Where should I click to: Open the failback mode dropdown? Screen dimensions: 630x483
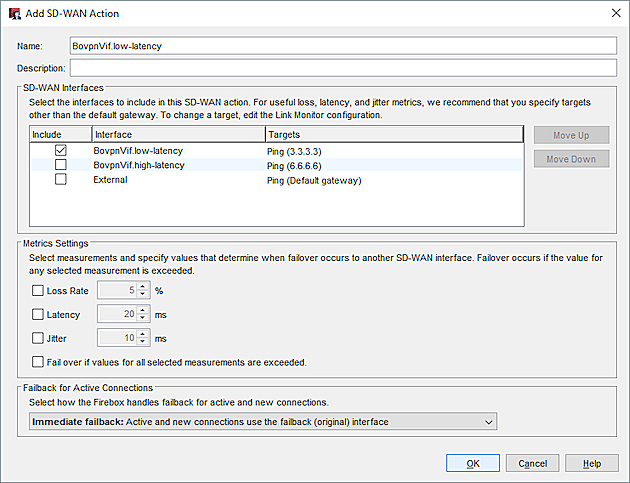point(263,422)
